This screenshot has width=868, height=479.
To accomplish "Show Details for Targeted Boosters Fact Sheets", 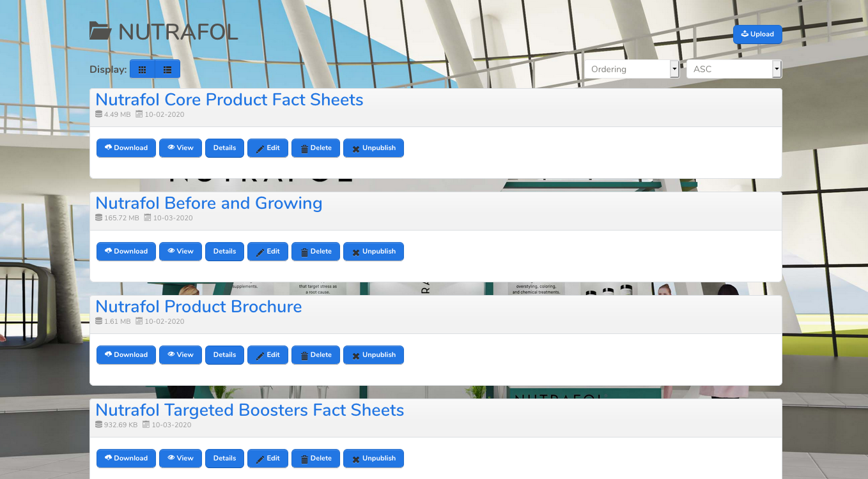I will coord(224,459).
